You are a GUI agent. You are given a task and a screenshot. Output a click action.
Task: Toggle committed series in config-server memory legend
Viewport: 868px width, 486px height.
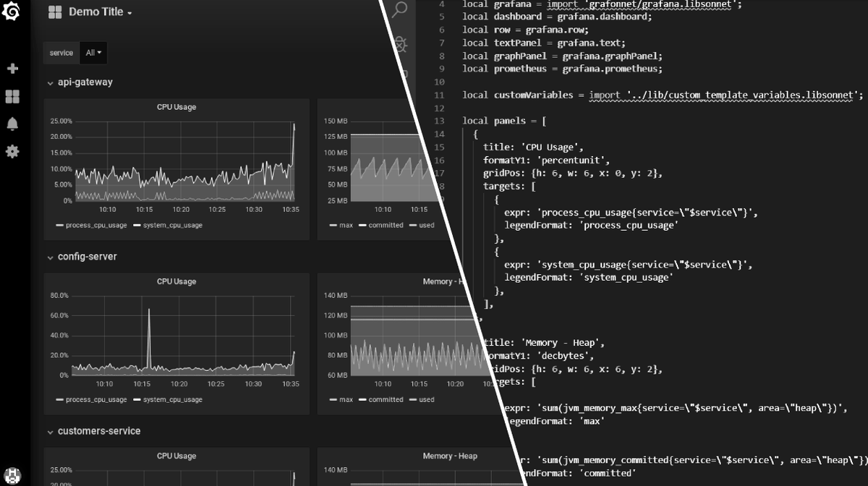[386, 399]
